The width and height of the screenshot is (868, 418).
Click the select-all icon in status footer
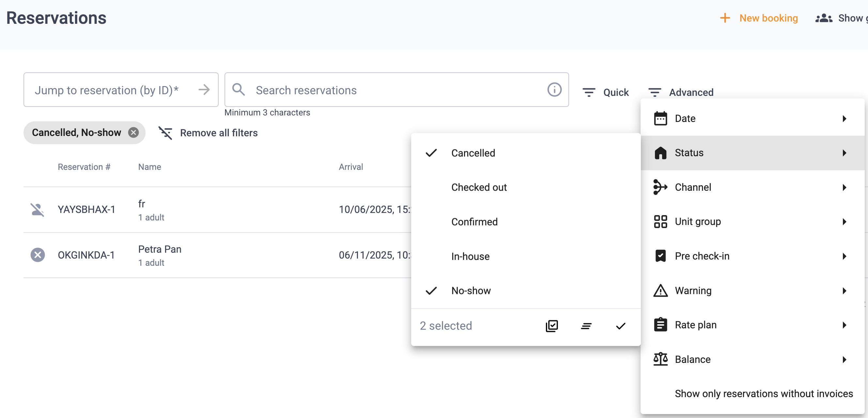tap(551, 325)
